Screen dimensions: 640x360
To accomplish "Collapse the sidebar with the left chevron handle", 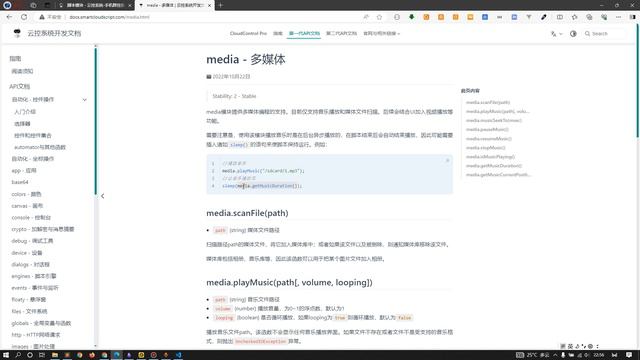I will click(102, 196).
